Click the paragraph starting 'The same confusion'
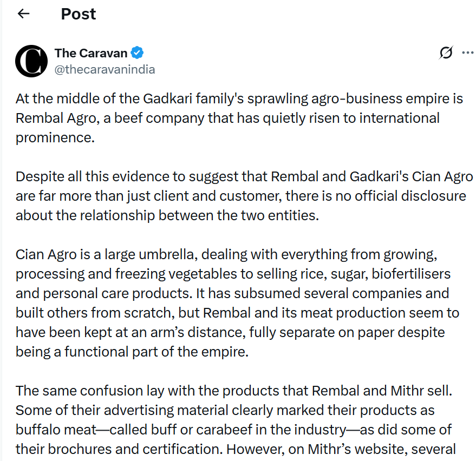 coord(238,420)
